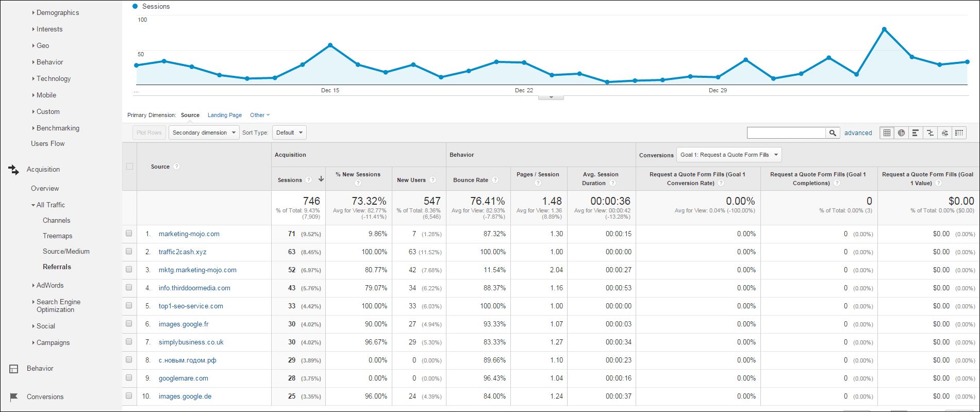Click help icon beside Goal 1 Conversion Rate

721,183
